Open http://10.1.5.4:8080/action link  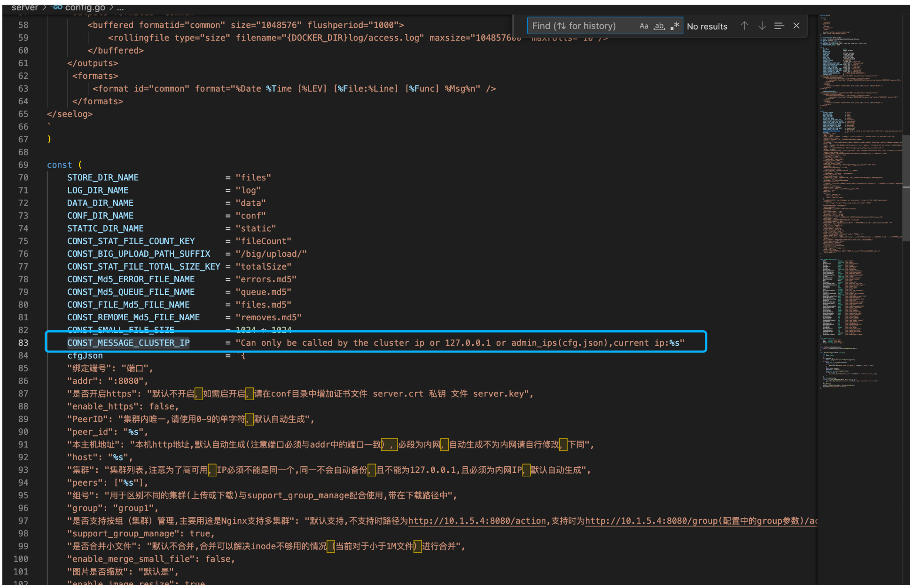point(477,521)
